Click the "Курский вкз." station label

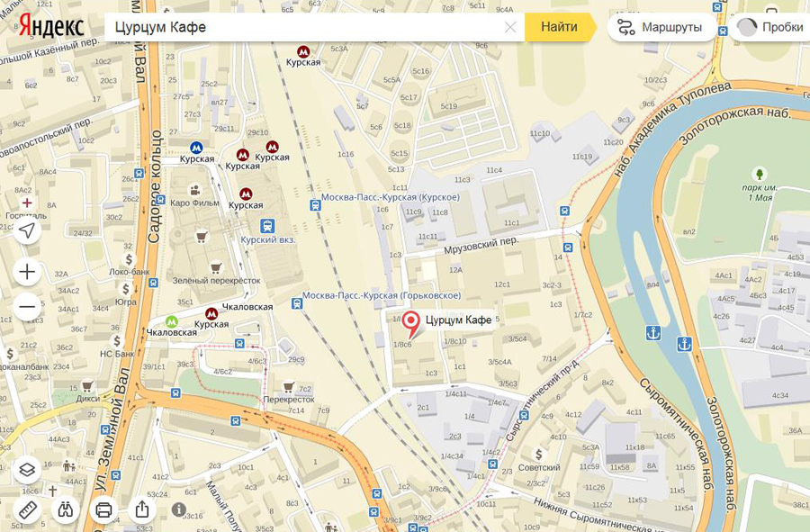tap(268, 239)
